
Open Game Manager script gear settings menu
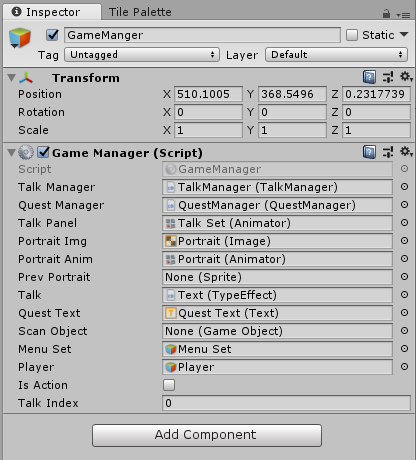point(406,152)
